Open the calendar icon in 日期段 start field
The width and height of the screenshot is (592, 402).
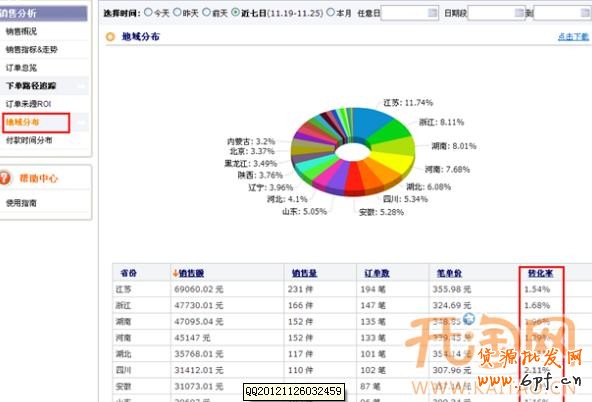(520, 13)
